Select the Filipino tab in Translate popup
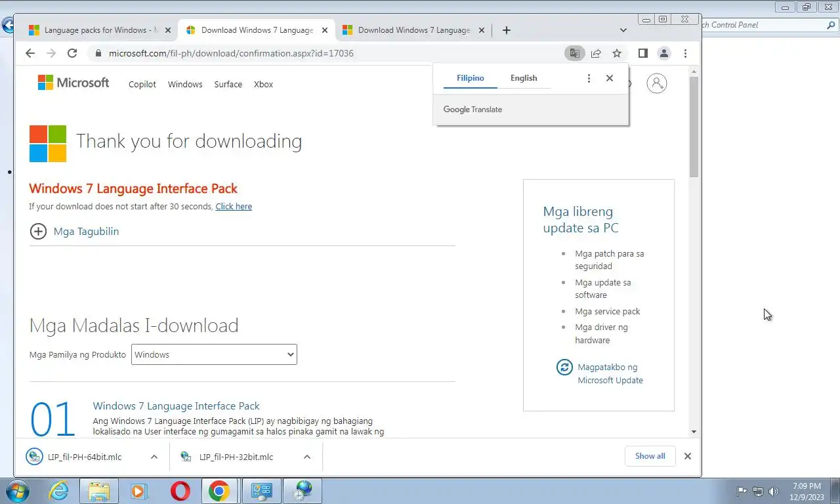 pyautogui.click(x=471, y=78)
